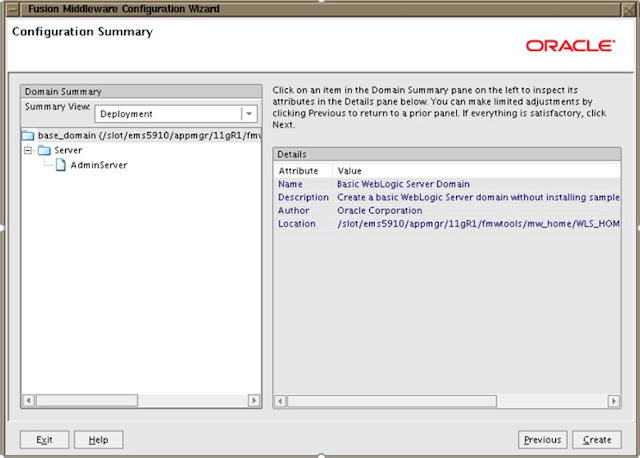Select the base_domain tree row text
The image size is (640, 458).
(x=149, y=135)
